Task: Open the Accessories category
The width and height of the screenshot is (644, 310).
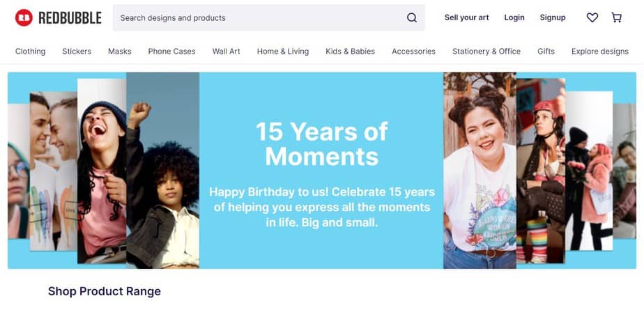Action: click(x=413, y=51)
